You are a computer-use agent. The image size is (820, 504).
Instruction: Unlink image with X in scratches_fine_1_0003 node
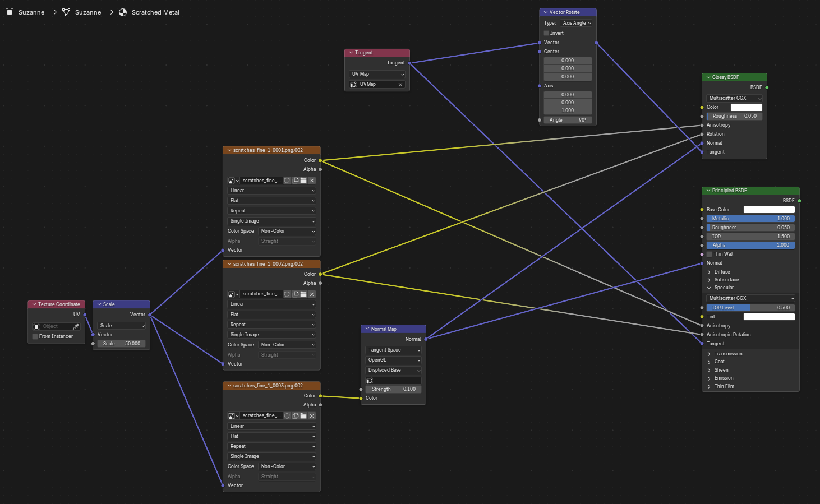coord(312,416)
